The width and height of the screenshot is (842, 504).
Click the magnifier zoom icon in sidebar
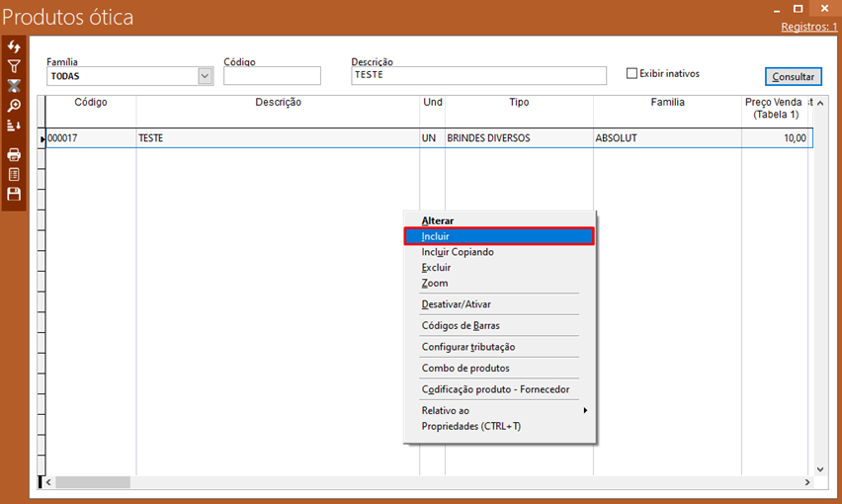(14, 106)
